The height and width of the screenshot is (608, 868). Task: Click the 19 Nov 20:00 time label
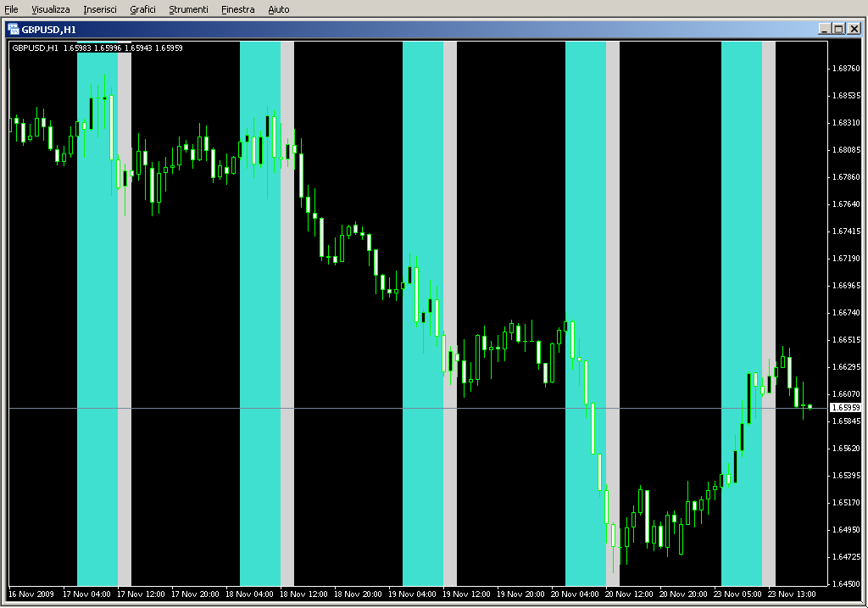pyautogui.click(x=520, y=594)
